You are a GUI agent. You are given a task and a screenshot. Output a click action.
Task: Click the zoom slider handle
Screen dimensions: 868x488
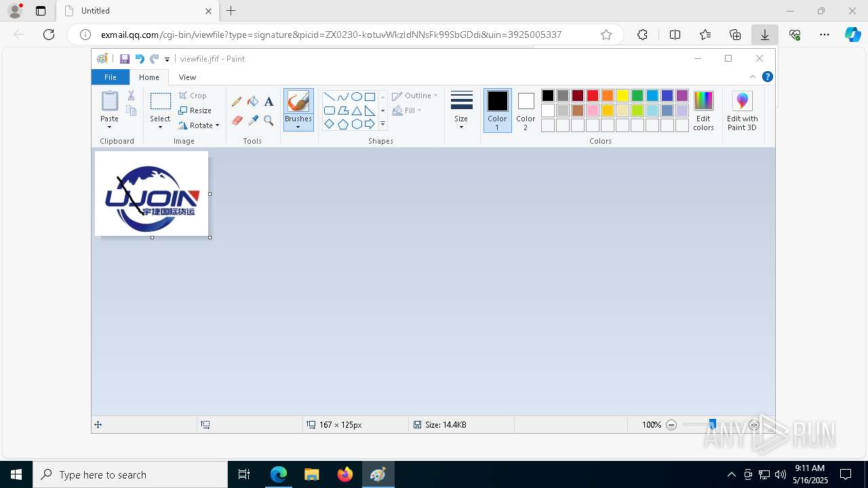click(x=712, y=425)
